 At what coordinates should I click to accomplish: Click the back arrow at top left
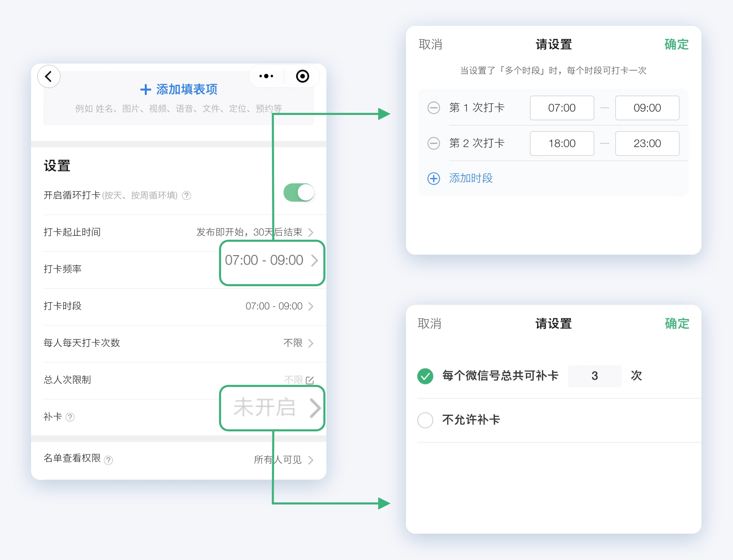pyautogui.click(x=49, y=76)
